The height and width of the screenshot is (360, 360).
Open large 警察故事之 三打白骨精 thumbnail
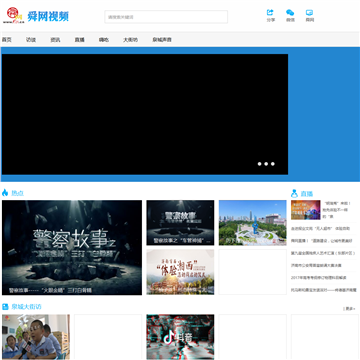[x=72, y=247]
